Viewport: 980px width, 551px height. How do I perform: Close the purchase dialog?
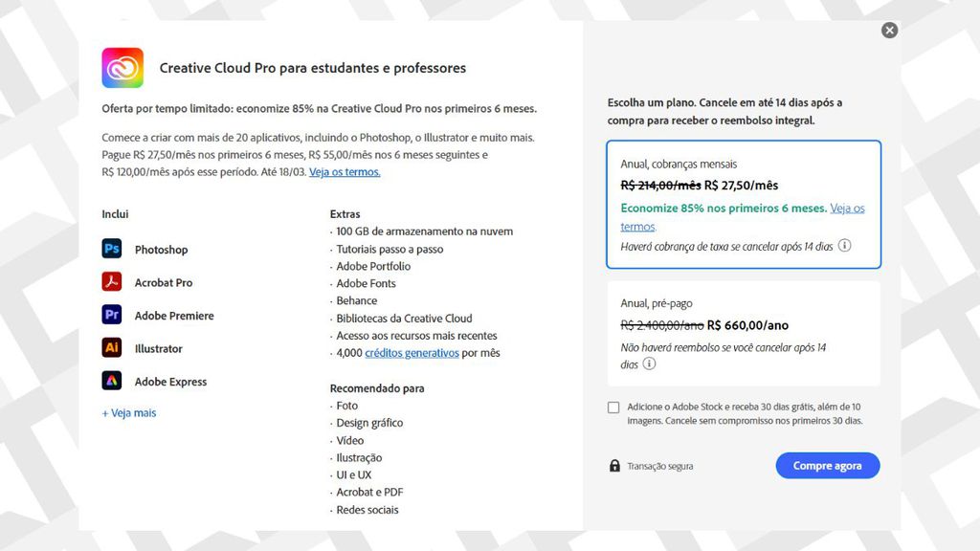[889, 30]
